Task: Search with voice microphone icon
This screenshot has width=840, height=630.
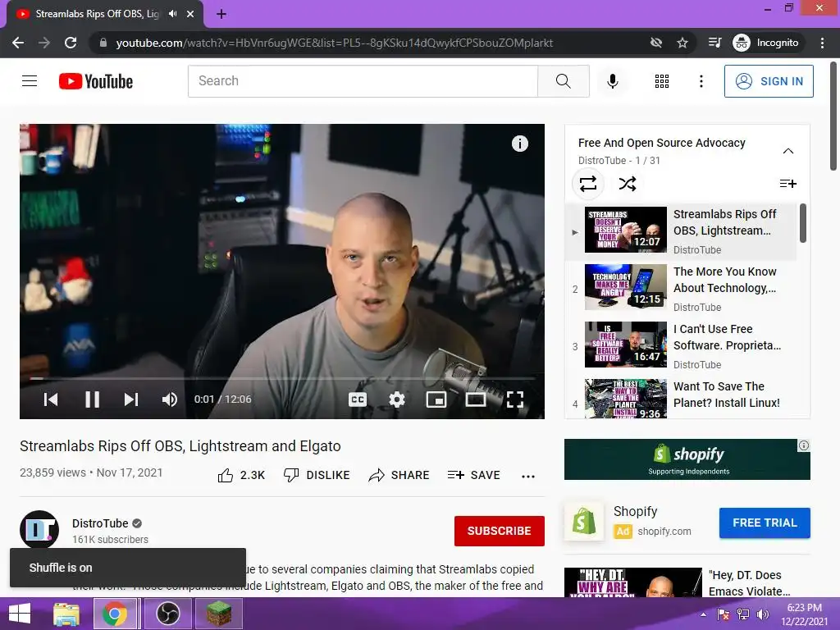Action: pos(612,81)
